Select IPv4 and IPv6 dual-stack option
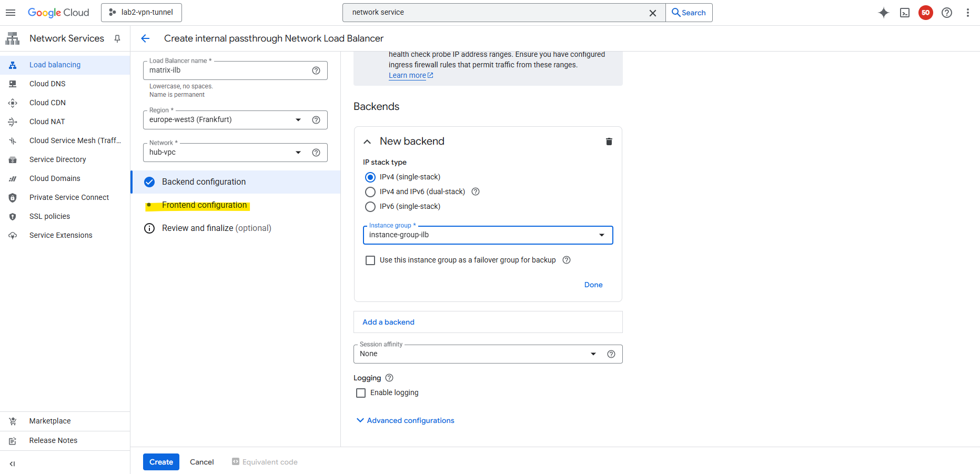 (x=370, y=192)
